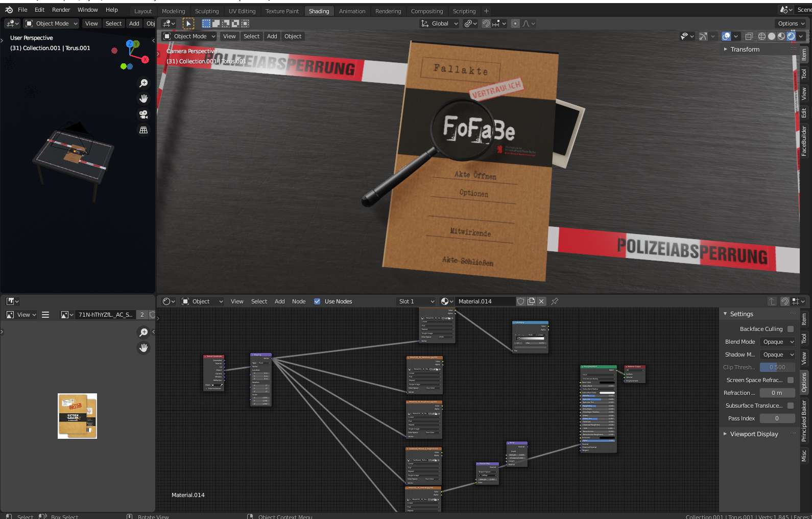
Task: Open the Slot 1 material dropdown
Action: point(416,301)
